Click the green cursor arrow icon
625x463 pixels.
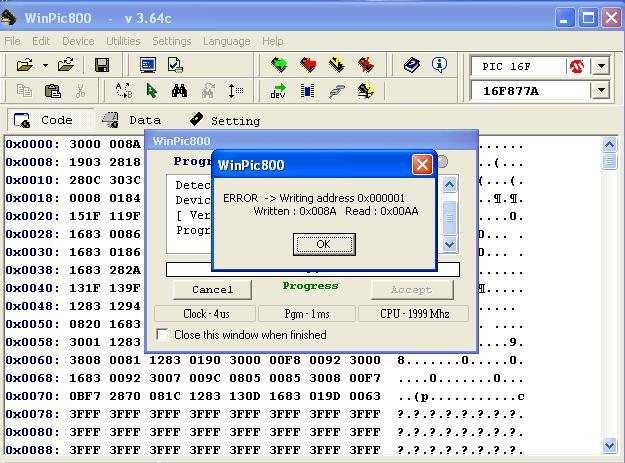pyautogui.click(x=151, y=91)
